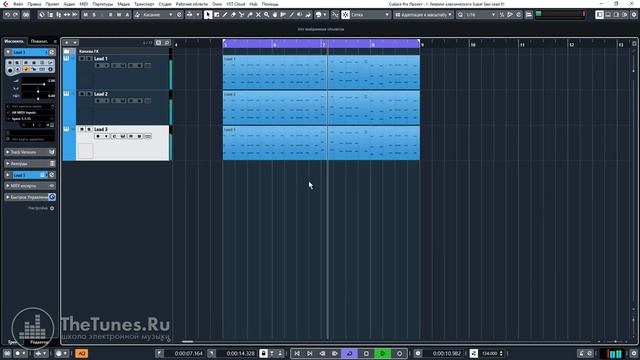Click the Stop transport button
The height and width of the screenshot is (360, 640).
click(x=366, y=353)
